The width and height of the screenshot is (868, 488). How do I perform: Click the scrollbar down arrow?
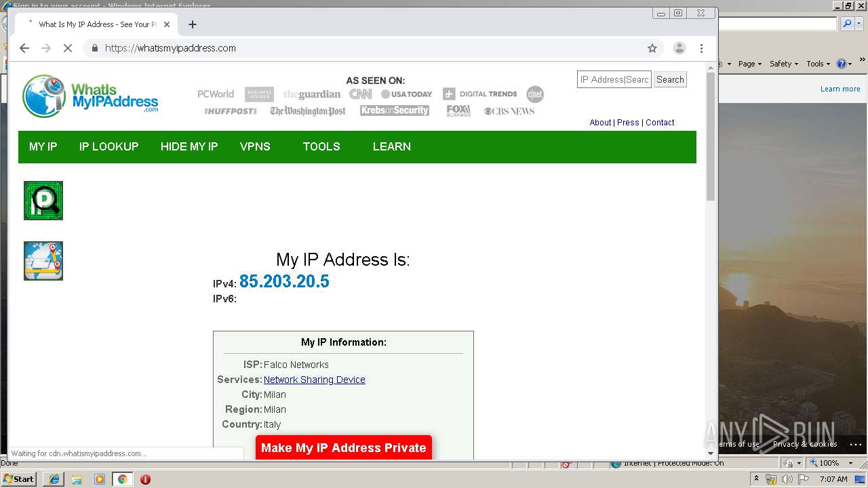(x=711, y=453)
